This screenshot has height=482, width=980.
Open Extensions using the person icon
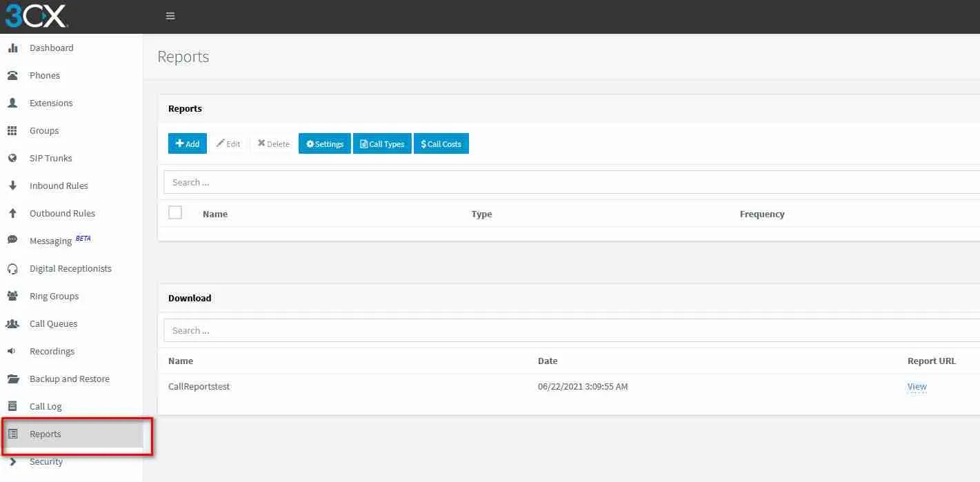[x=14, y=103]
